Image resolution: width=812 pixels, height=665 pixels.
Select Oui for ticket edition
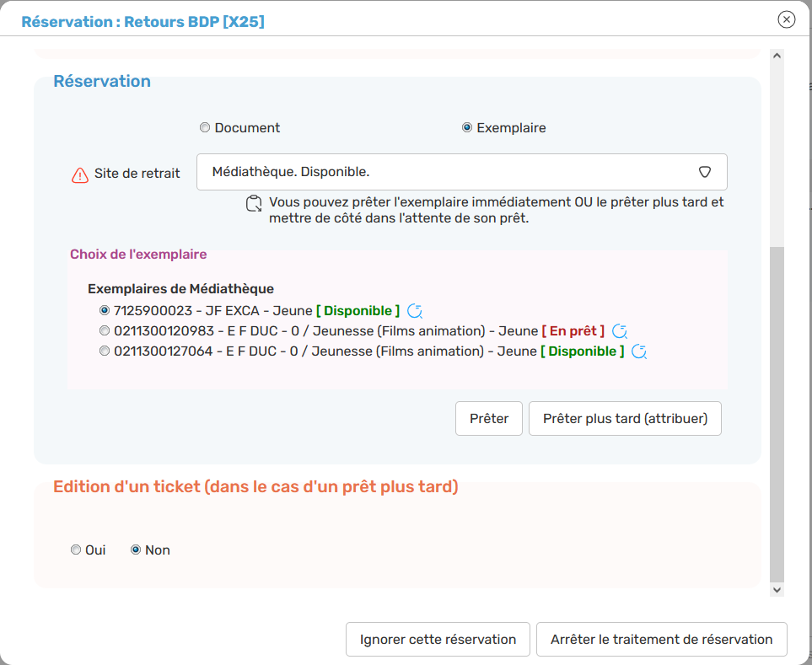click(77, 550)
